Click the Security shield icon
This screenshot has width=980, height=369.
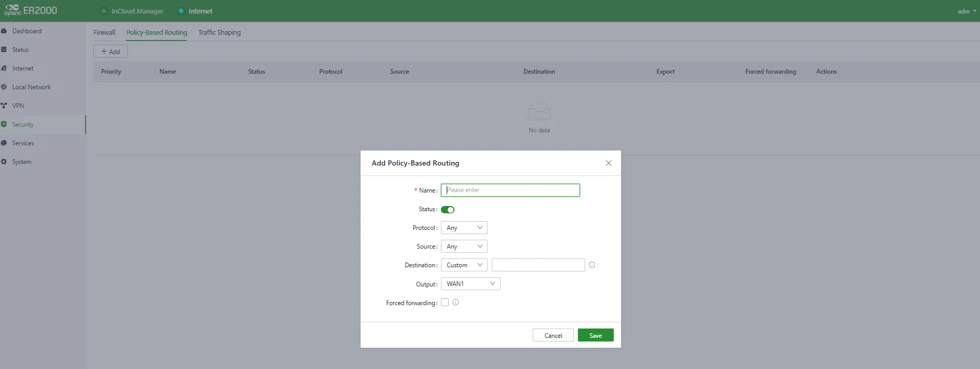pos(4,125)
